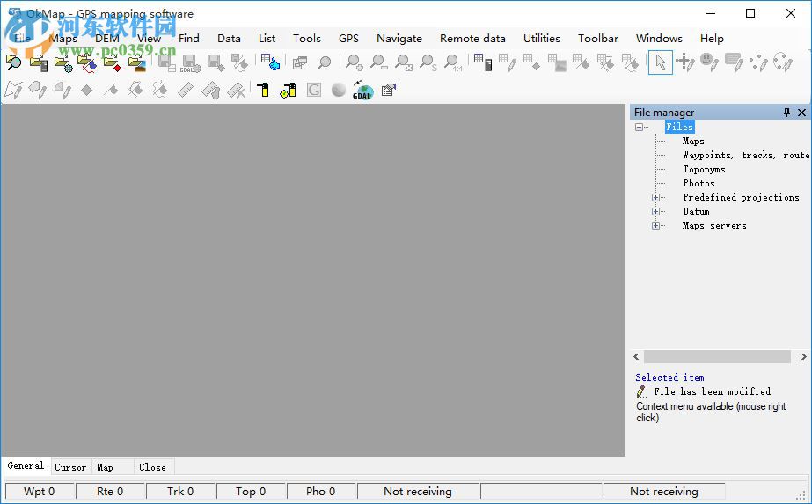Click the Wpt 0 status cell
The image size is (812, 504).
coord(40,491)
